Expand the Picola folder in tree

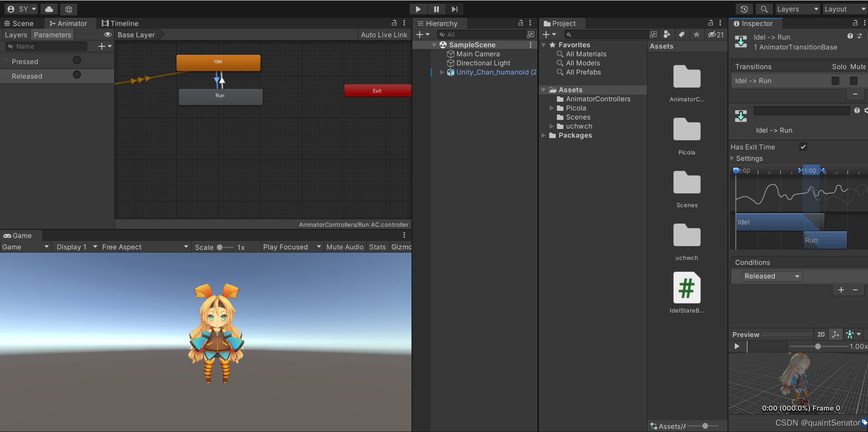pyautogui.click(x=552, y=108)
